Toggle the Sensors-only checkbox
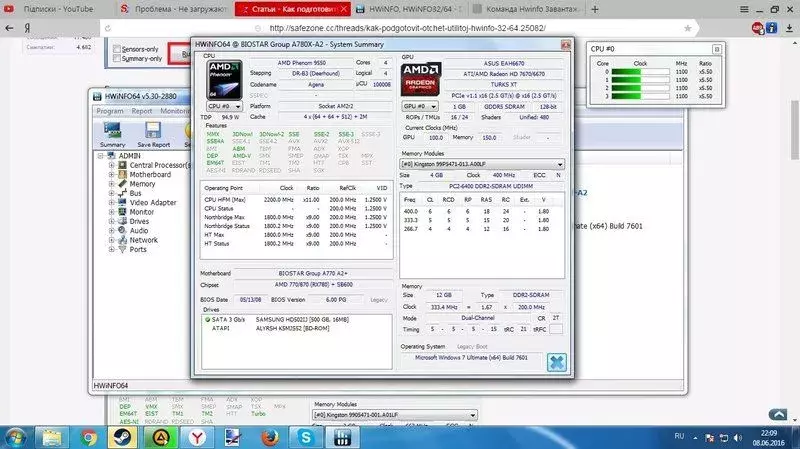The image size is (800, 449). 117,49
